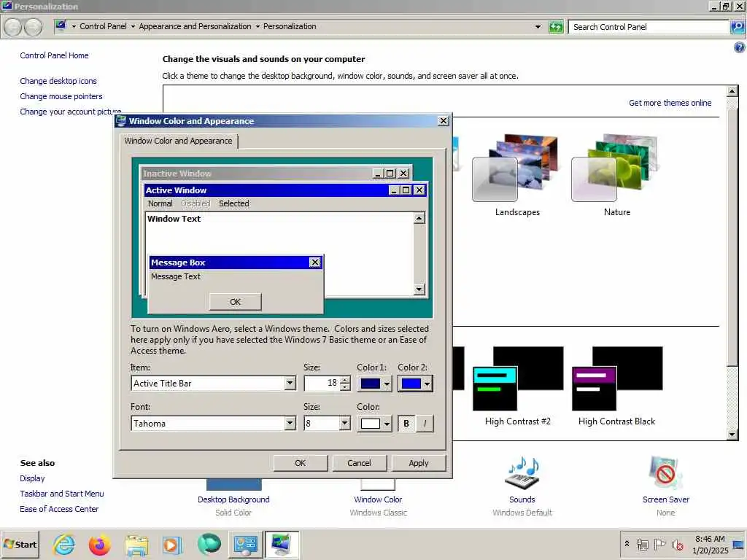Toggle Bold font button
The width and height of the screenshot is (747, 560).
coord(406,424)
